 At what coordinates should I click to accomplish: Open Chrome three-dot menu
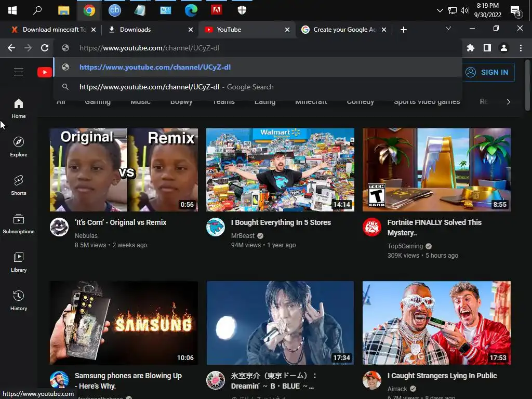(521, 48)
